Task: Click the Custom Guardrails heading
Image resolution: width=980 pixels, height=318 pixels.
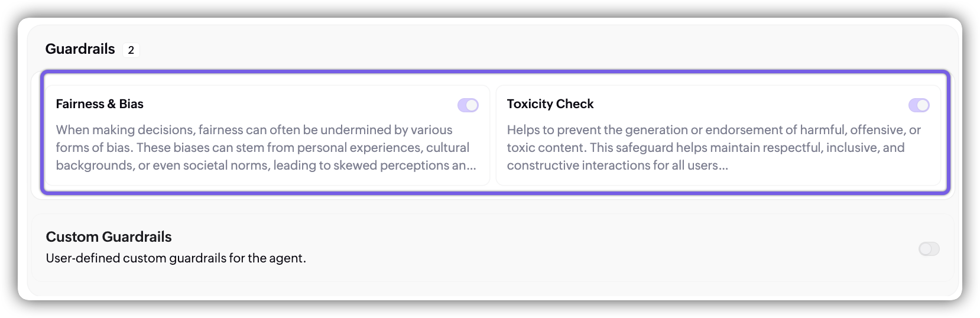Action: click(109, 237)
